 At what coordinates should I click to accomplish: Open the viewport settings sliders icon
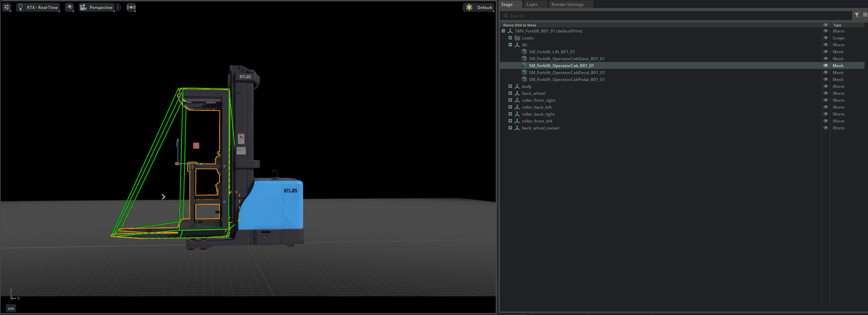[x=7, y=7]
